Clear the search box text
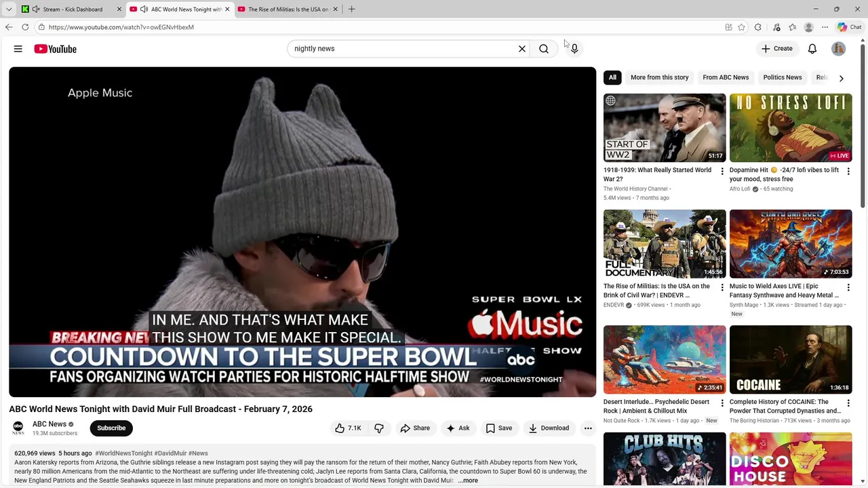 (522, 49)
